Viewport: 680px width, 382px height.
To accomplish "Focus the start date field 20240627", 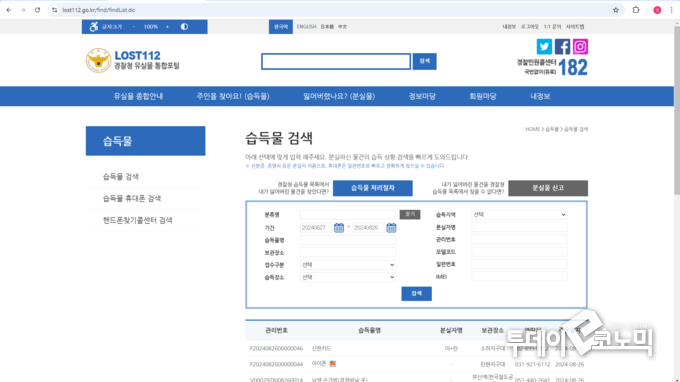I will pyautogui.click(x=316, y=227).
